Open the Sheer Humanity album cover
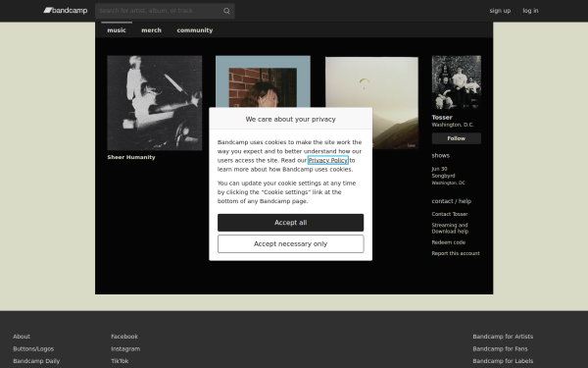This screenshot has width=588, height=368. click(155, 103)
